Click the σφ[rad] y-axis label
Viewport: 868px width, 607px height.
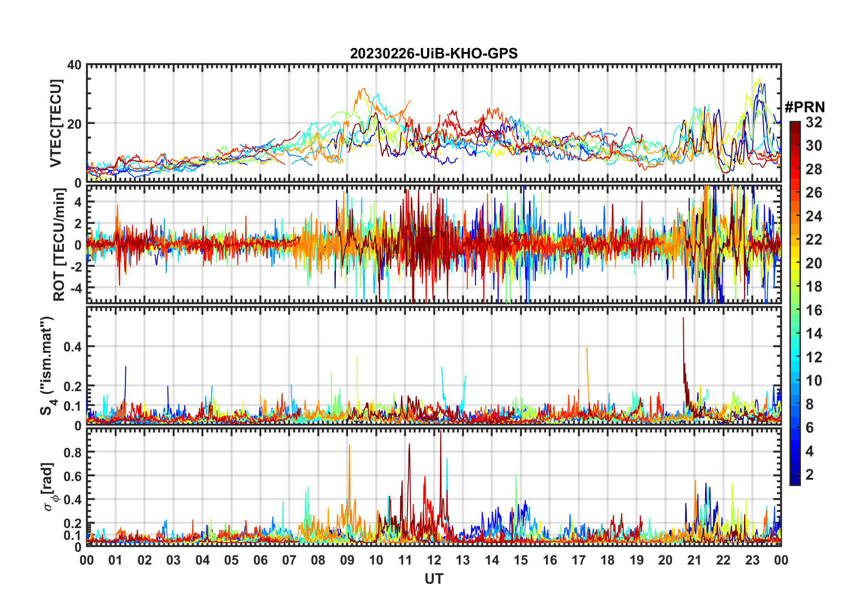[x=48, y=487]
